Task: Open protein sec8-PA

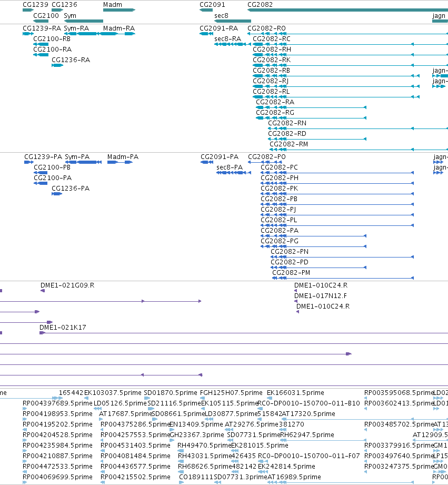Action: pos(230,167)
